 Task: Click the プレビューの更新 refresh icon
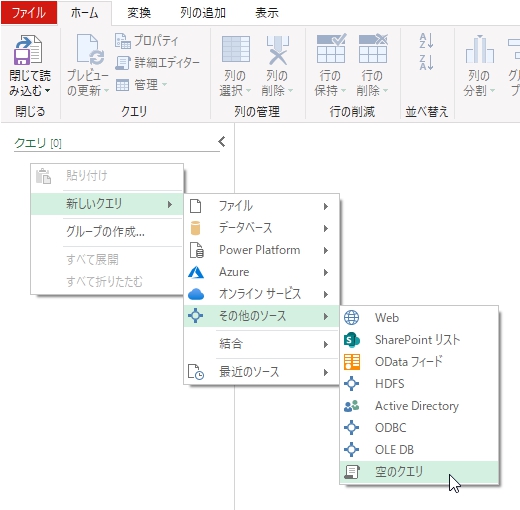click(90, 49)
